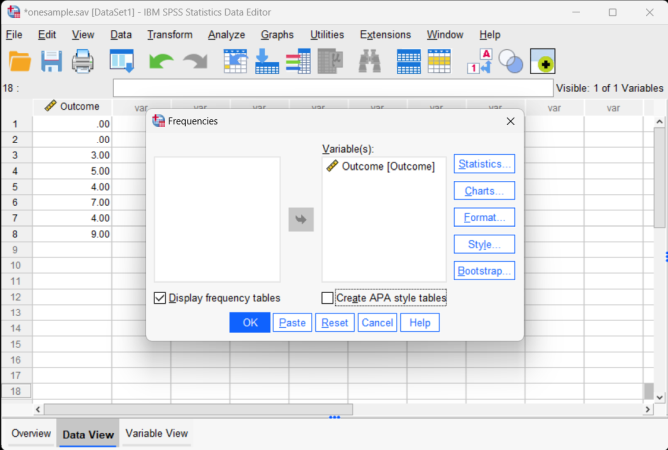The image size is (668, 450).
Task: Click the green Undo arrow
Action: [161, 61]
